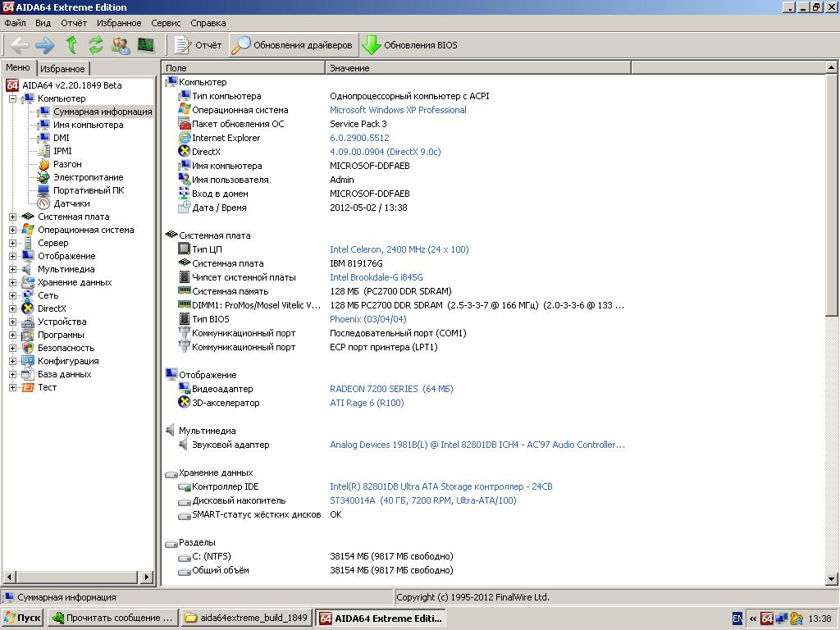Screen dimensions: 840x630
Task: Expand the Системная плата tree node
Action: tap(13, 217)
